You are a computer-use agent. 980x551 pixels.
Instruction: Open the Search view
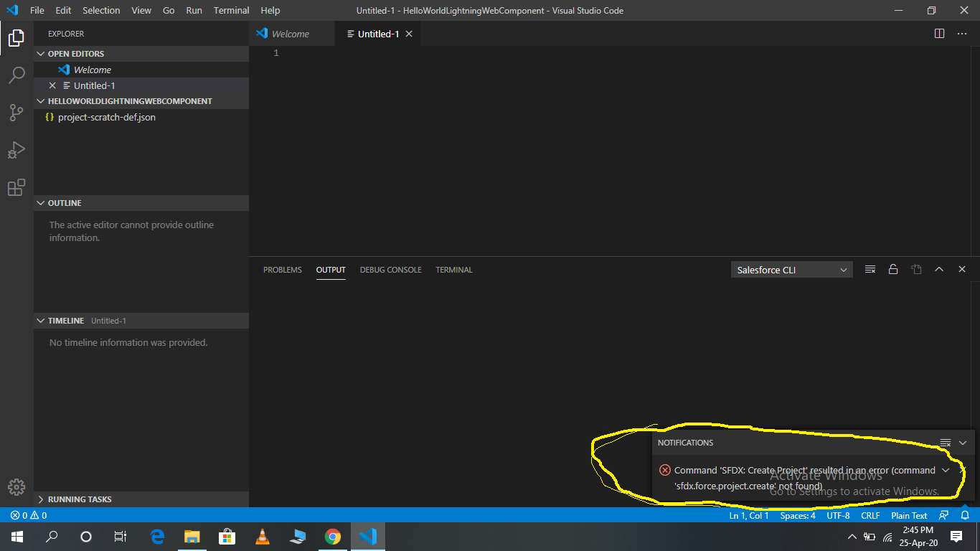pos(17,75)
